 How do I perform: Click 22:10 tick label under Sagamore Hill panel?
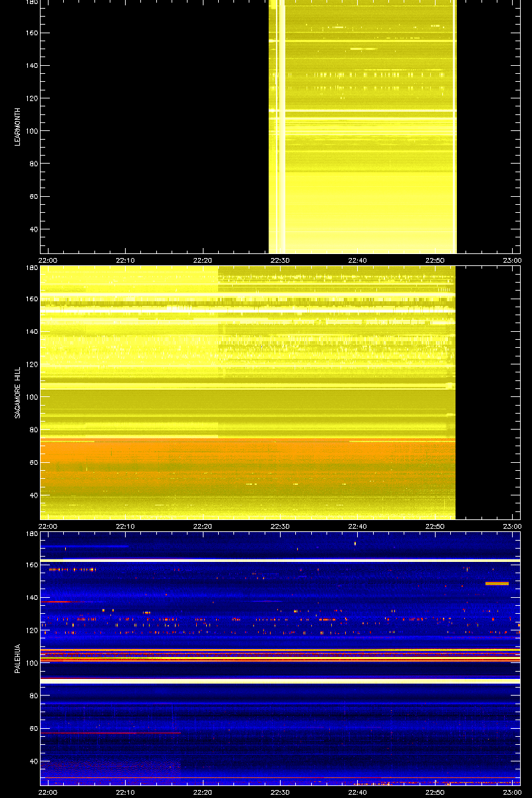click(126, 527)
